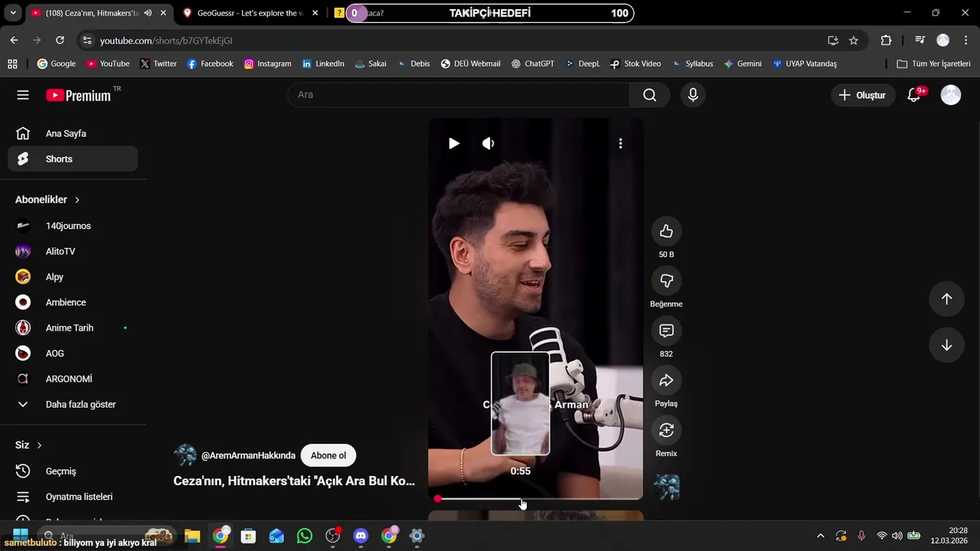Like the short with the thumbs-up icon
The width and height of the screenshot is (980, 551).
(666, 231)
